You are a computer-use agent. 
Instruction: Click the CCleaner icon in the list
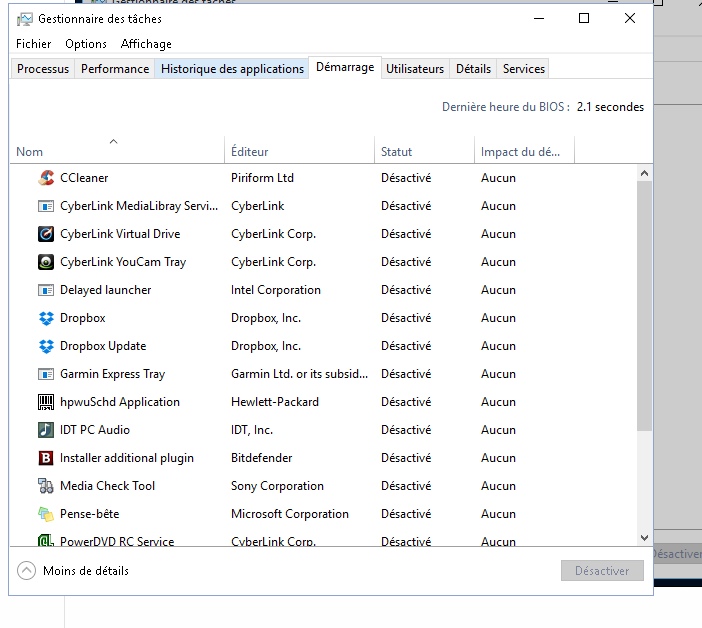click(x=46, y=178)
